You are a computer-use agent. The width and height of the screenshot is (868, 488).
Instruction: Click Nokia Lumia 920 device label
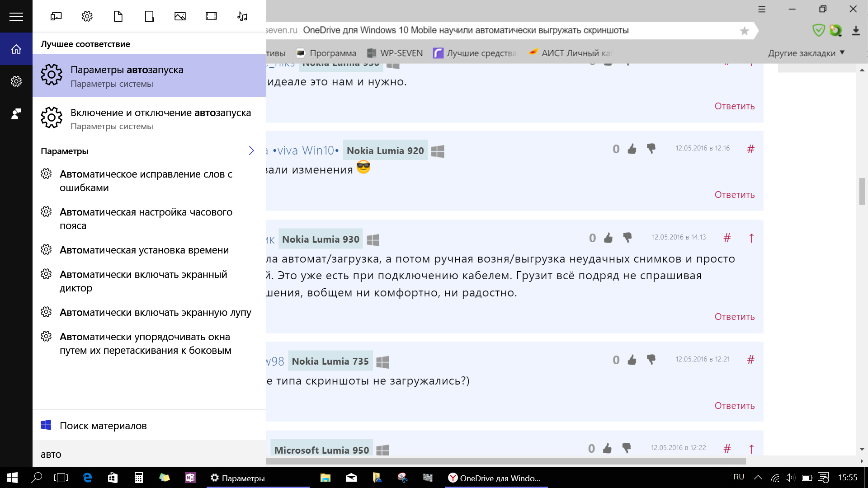tap(385, 150)
